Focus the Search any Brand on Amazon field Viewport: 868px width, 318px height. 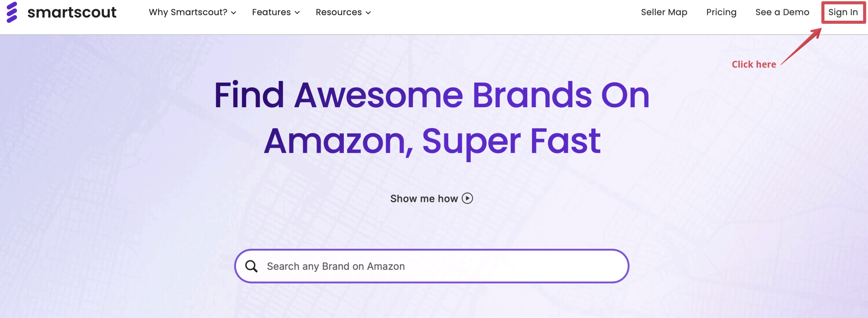tap(432, 266)
